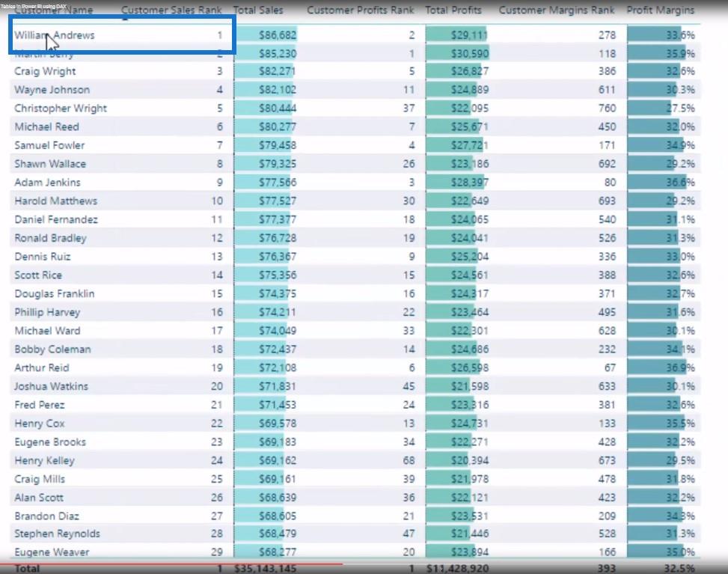The height and width of the screenshot is (574, 728).
Task: Select customer Michael Reed
Action: (x=47, y=127)
